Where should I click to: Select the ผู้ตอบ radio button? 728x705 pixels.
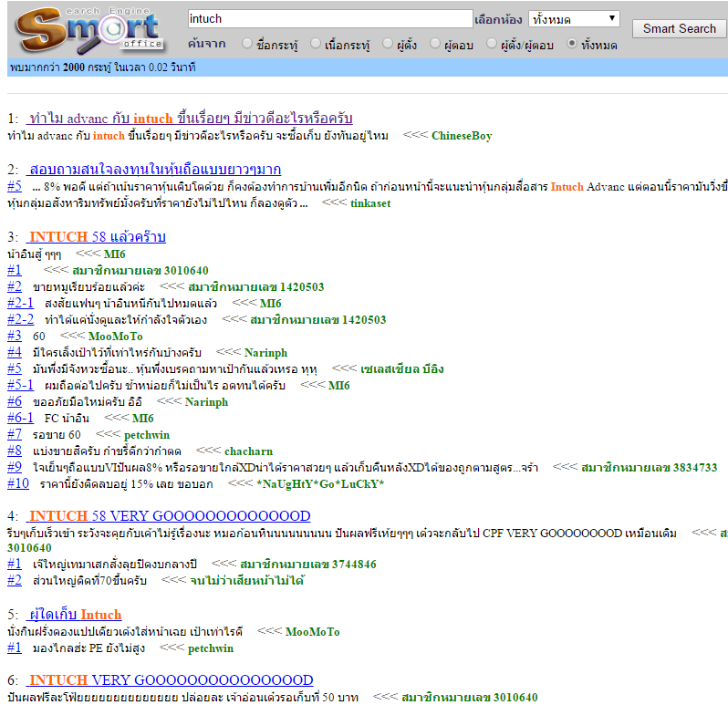tap(435, 44)
